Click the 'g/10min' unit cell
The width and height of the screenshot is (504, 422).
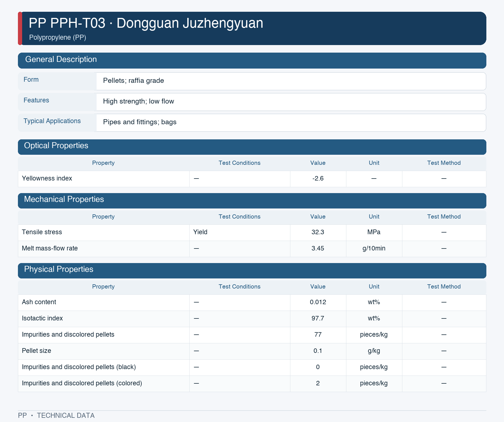(374, 249)
